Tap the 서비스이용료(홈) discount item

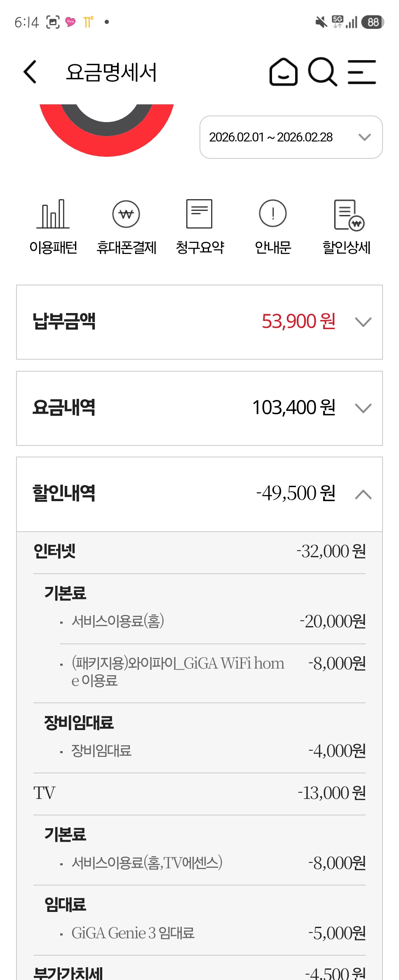pyautogui.click(x=118, y=621)
